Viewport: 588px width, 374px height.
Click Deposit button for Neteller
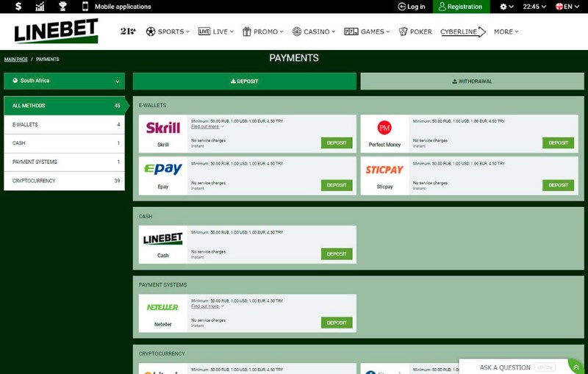point(337,323)
